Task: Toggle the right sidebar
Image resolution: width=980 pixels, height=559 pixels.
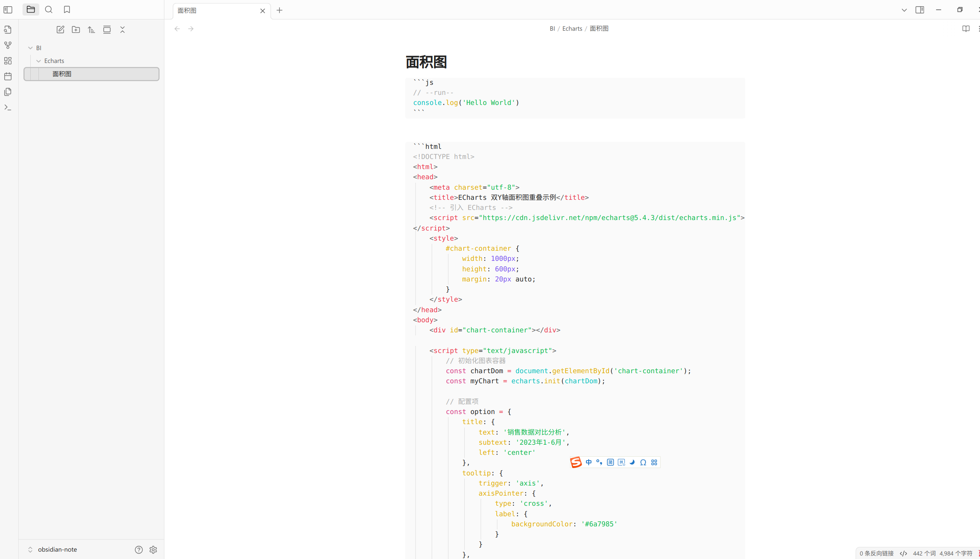Action: 920,10
